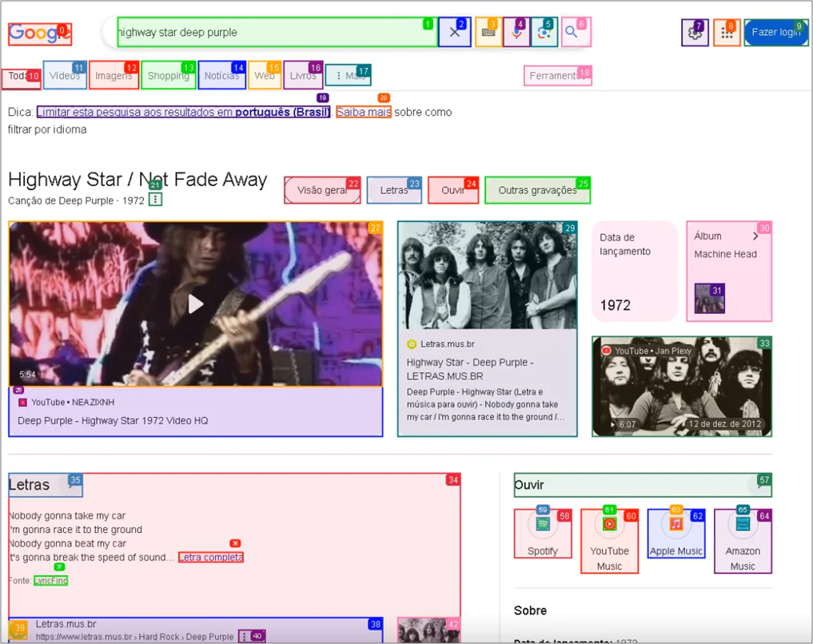
Task: Open the YouTube Jan Plexy video thumbnail
Action: [x=682, y=387]
